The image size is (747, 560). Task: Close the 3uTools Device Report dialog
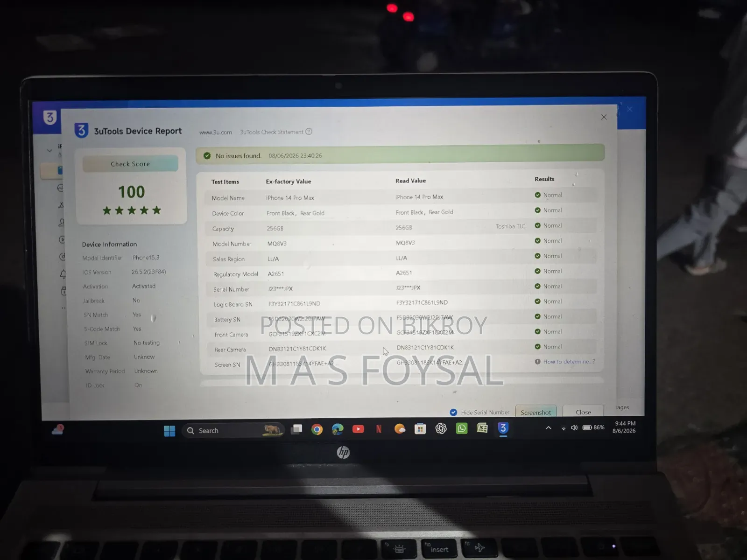tap(604, 117)
